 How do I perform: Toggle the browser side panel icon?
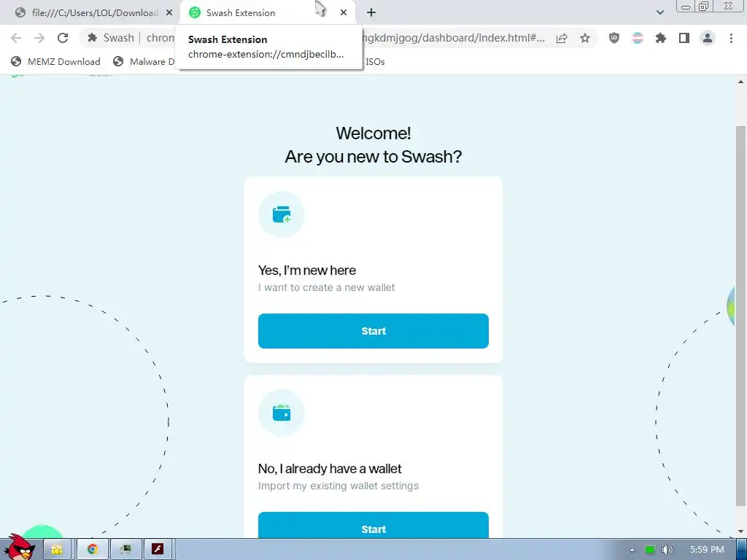point(684,38)
